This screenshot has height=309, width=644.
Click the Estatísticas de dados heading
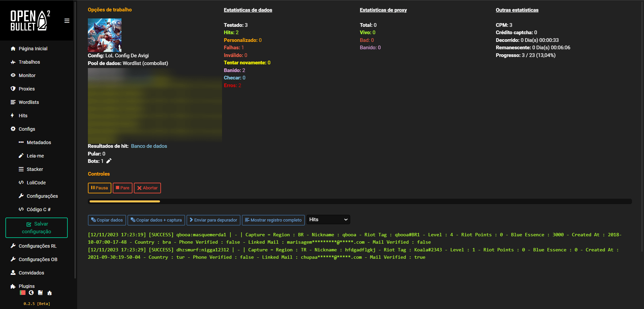point(248,10)
